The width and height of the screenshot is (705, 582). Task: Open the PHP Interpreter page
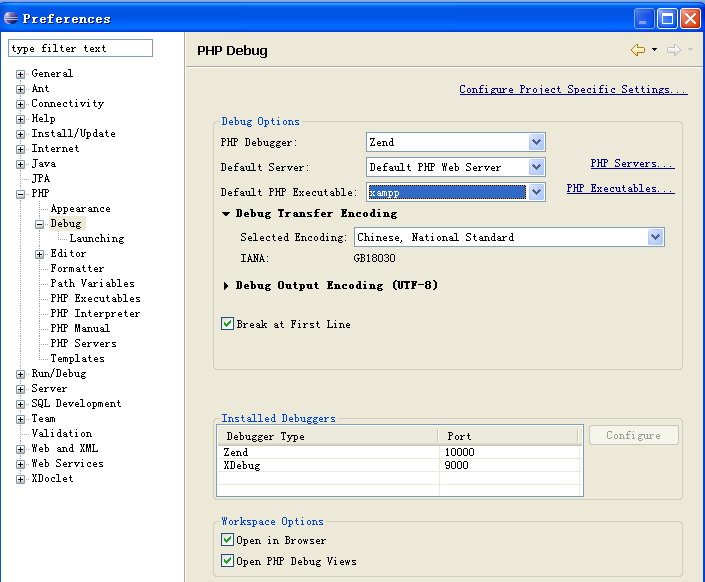[95, 313]
